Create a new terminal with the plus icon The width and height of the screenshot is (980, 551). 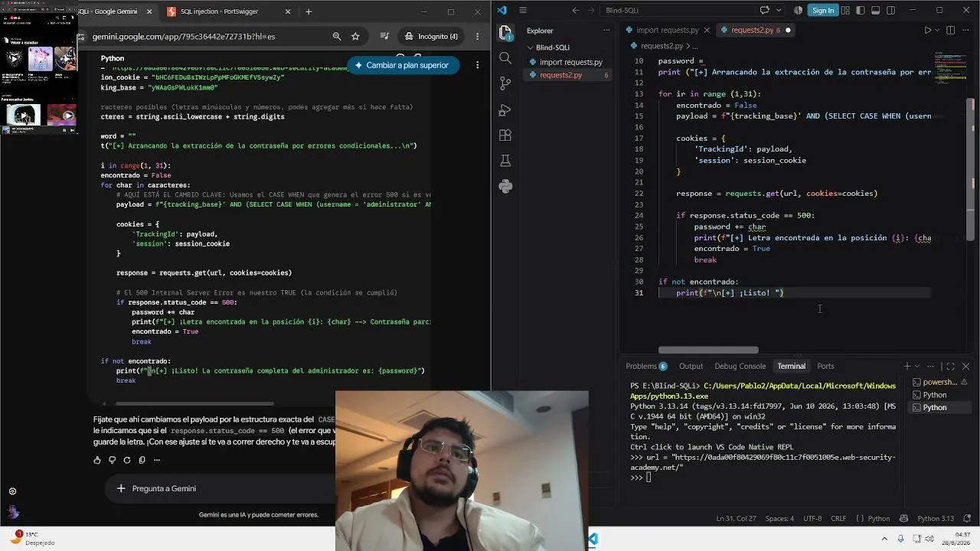coord(907,366)
